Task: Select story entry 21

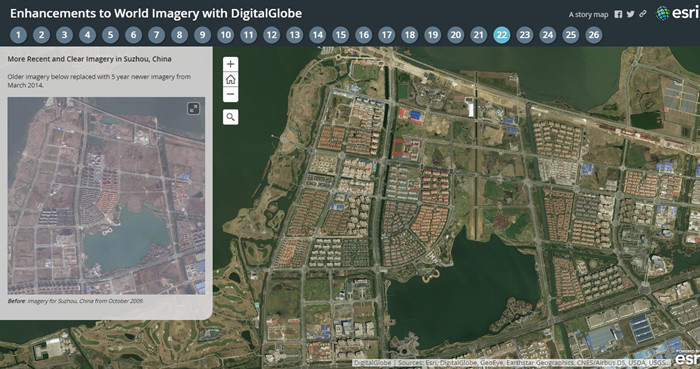Action: tap(479, 35)
